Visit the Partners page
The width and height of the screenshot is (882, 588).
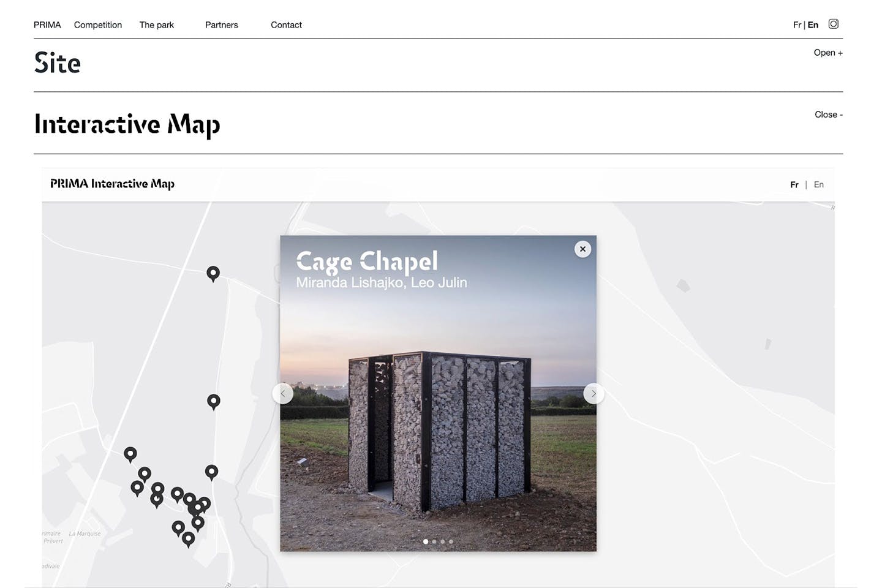click(222, 25)
